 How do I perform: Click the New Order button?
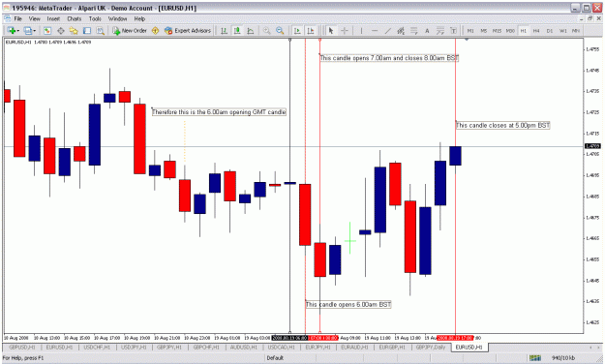[x=130, y=30]
